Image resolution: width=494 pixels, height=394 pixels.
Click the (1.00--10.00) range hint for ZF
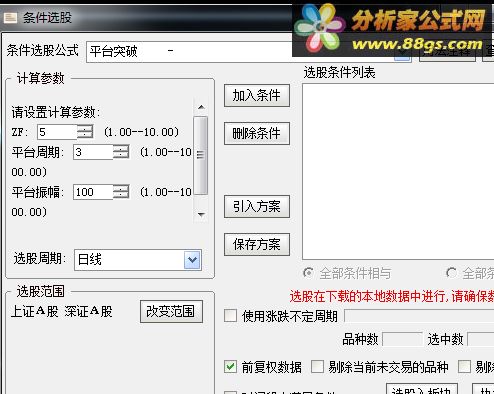click(141, 132)
